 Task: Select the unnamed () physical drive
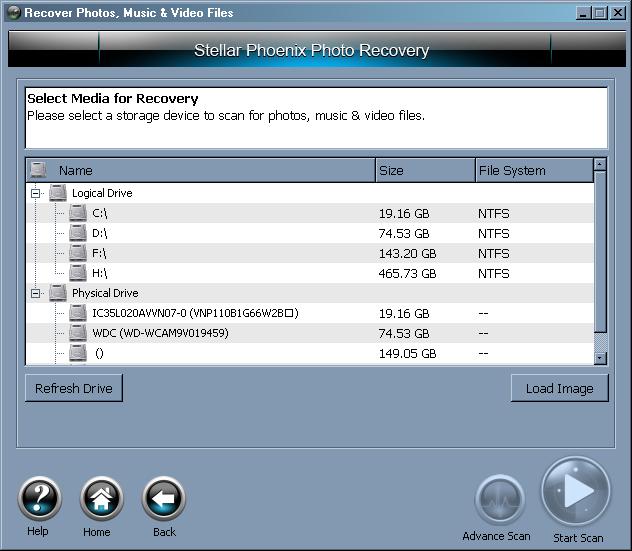tap(310, 353)
